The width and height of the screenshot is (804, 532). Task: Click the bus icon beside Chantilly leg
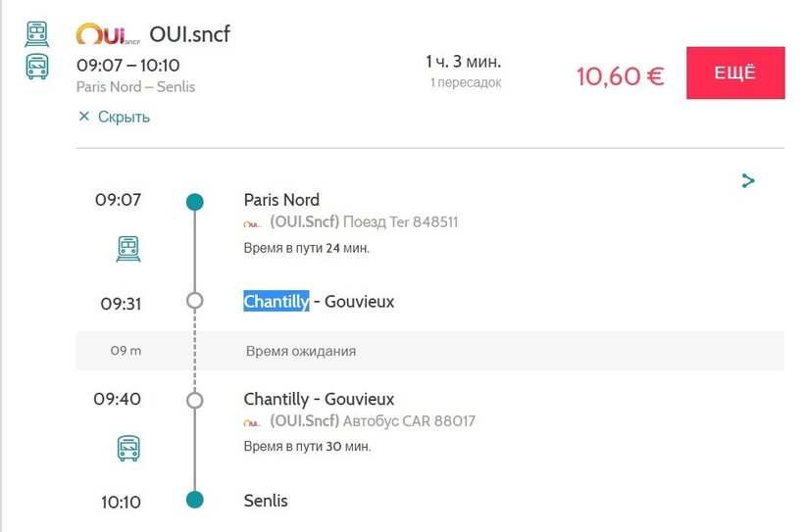click(x=128, y=449)
